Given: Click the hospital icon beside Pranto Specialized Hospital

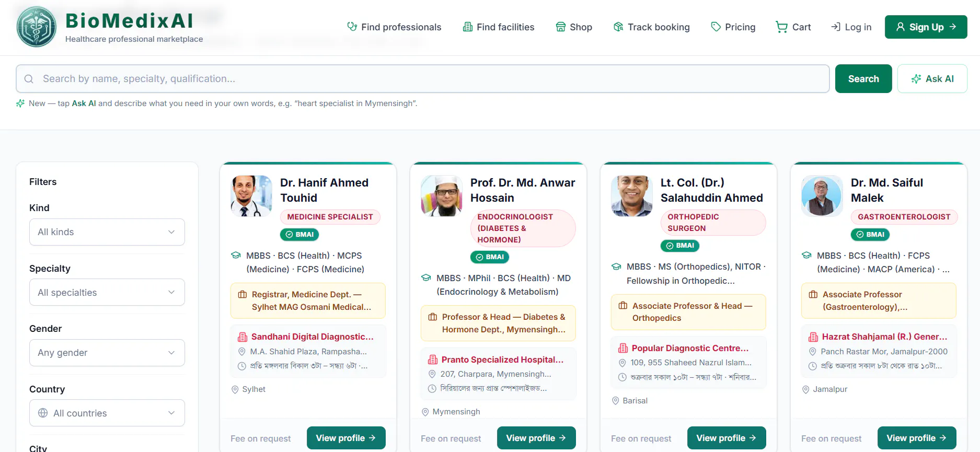Looking at the screenshot, I should pos(433,360).
